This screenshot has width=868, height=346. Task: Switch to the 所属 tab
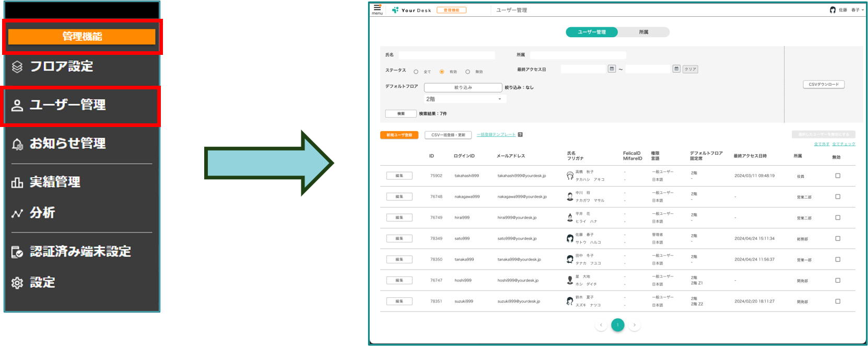coord(643,32)
